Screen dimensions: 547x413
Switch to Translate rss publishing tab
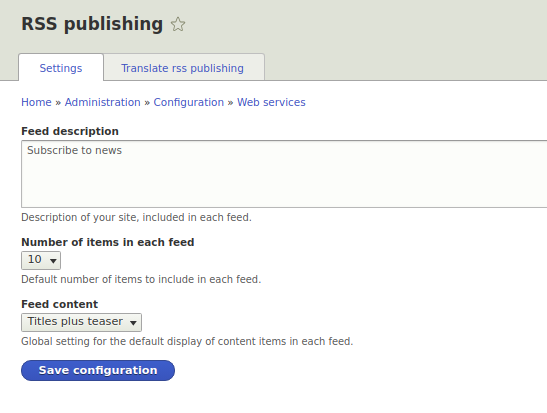point(182,67)
